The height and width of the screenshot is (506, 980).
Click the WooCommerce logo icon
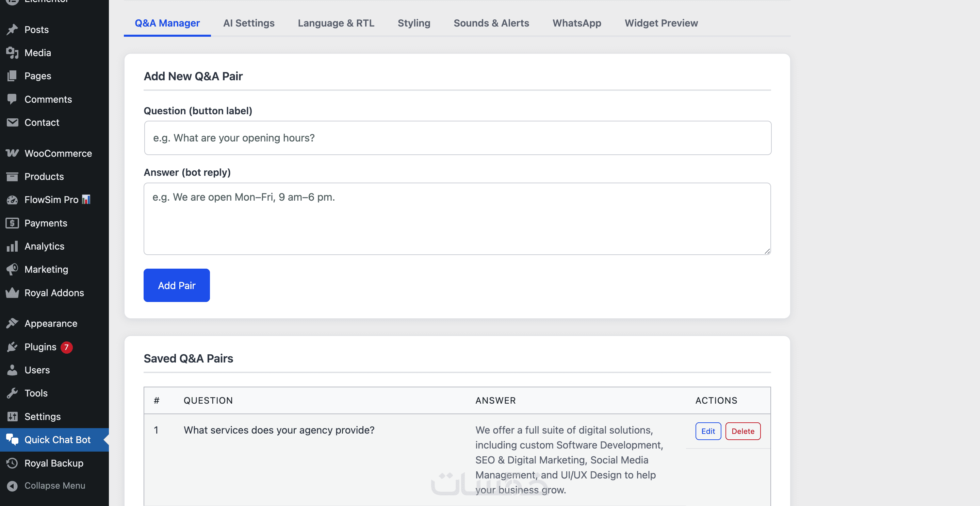click(12, 153)
